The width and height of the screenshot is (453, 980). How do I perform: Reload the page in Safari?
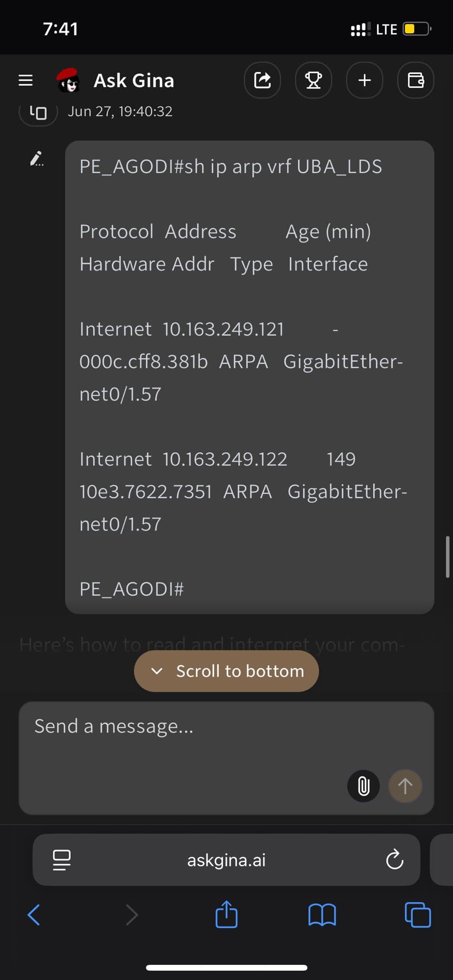pyautogui.click(x=394, y=860)
